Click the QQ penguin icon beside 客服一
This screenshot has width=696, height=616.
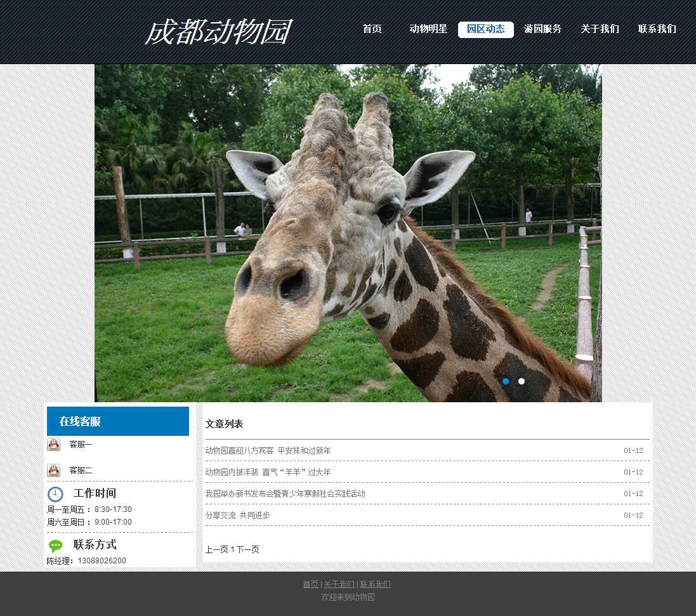(54, 444)
